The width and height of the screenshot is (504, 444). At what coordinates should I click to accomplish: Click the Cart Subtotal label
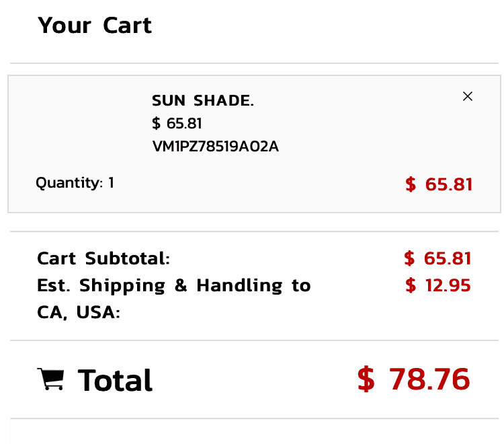(x=103, y=258)
